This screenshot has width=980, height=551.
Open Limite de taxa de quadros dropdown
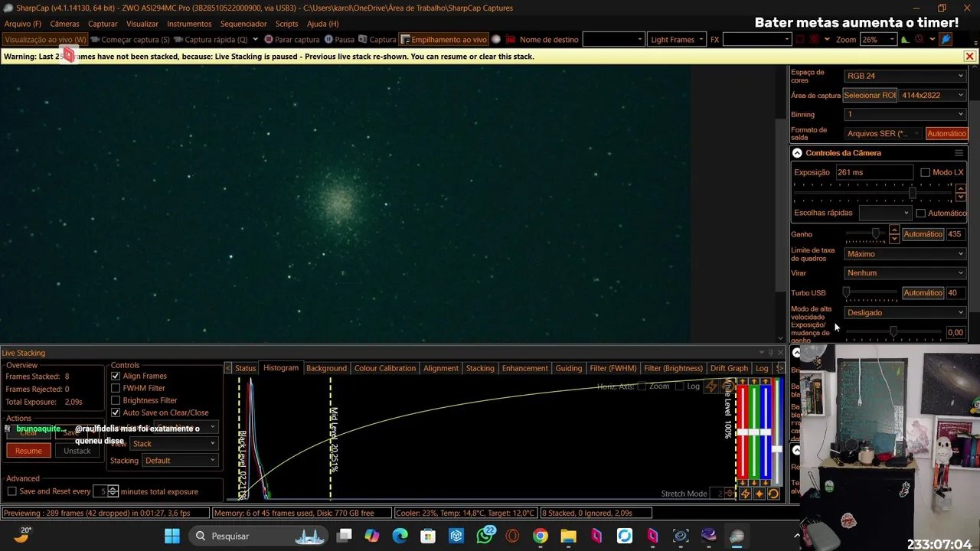tap(905, 254)
